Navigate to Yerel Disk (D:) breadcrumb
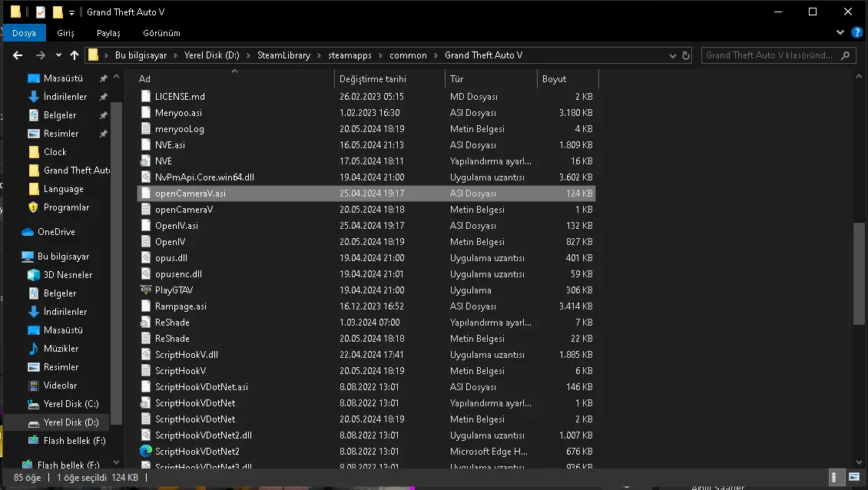Screen dimensions: 868x490 click(x=212, y=55)
